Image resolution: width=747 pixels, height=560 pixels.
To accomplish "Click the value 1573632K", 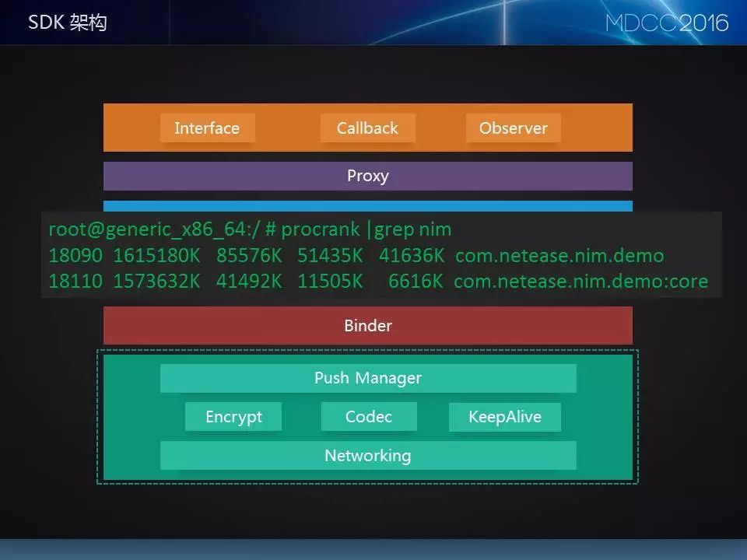I will tap(156, 281).
